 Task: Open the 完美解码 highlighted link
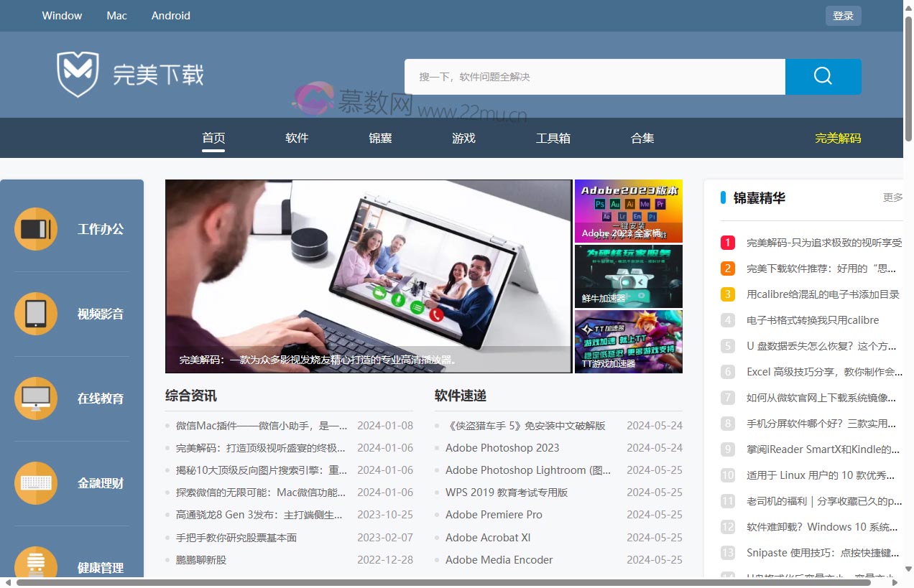point(838,138)
